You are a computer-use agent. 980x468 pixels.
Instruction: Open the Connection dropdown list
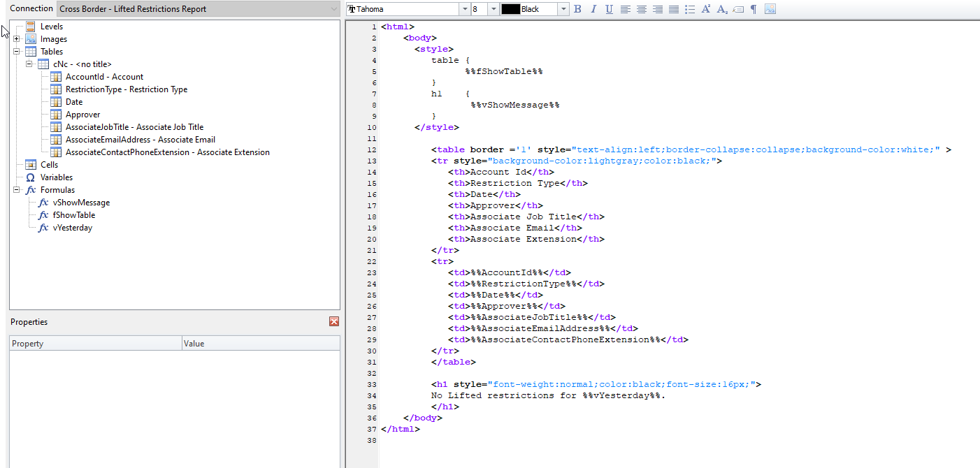(333, 9)
